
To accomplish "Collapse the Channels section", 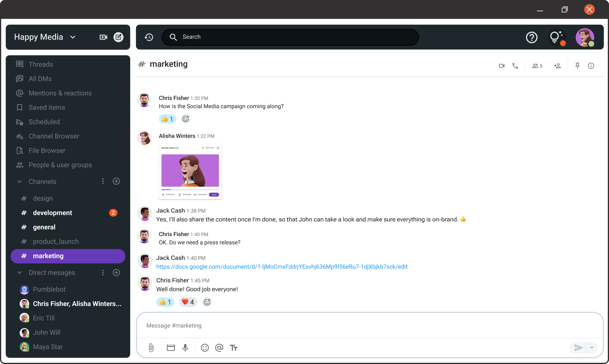I will pos(20,181).
